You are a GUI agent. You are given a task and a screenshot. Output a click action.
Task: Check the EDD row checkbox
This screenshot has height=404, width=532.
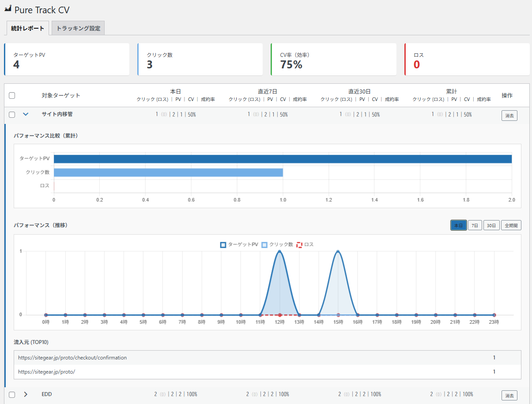click(x=12, y=394)
